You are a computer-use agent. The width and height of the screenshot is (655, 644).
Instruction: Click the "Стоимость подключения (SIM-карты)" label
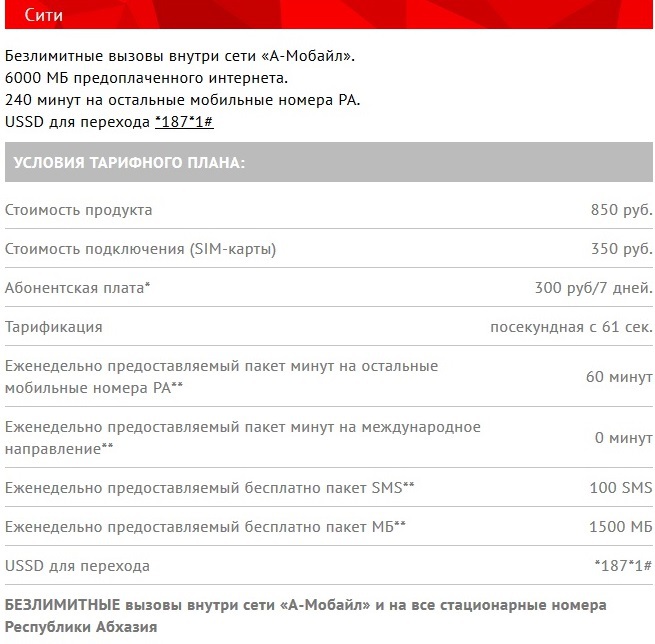pyautogui.click(x=140, y=249)
